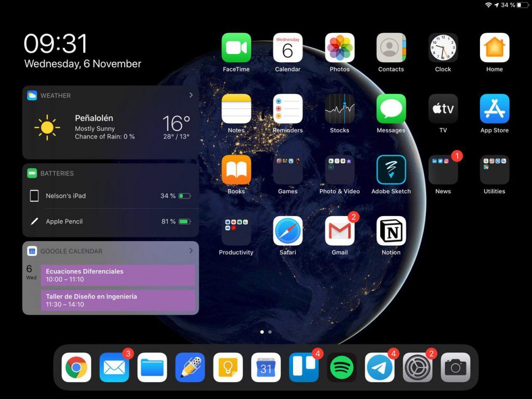Image resolution: width=532 pixels, height=399 pixels.
Task: Open the App Store
Action: click(x=494, y=109)
